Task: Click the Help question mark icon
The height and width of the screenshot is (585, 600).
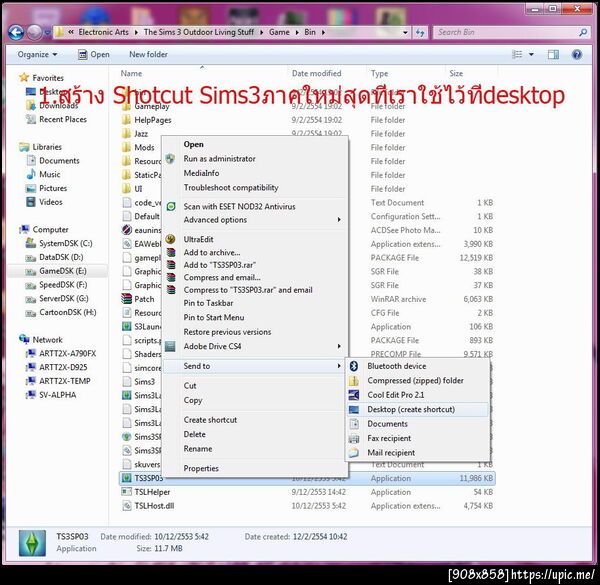Action: tap(576, 55)
